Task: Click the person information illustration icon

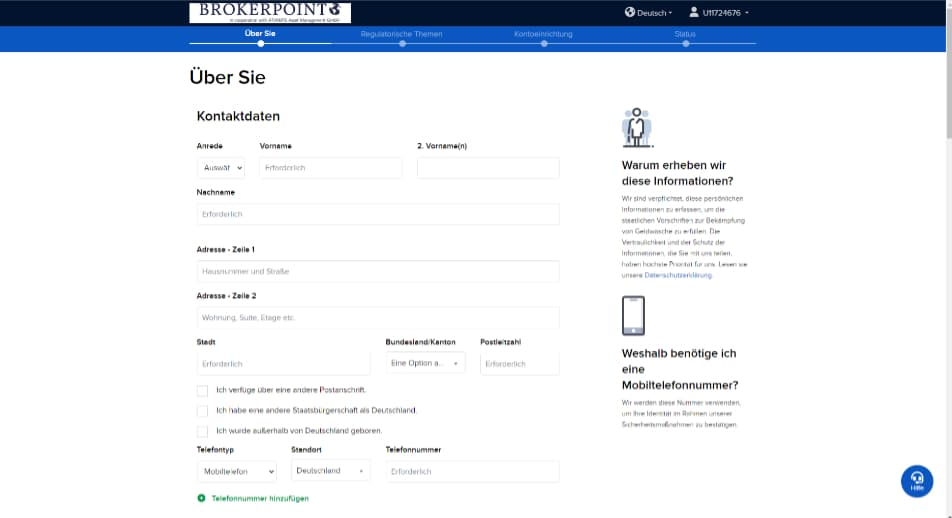Action: pyautogui.click(x=636, y=128)
